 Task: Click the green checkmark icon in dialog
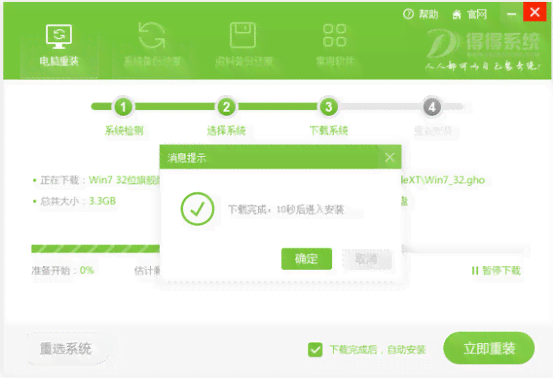tap(197, 209)
